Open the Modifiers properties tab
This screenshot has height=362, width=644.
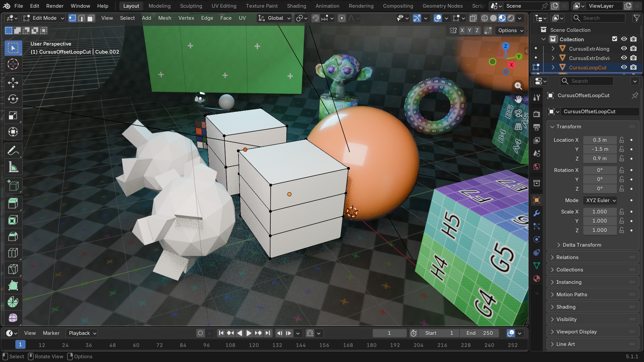(x=537, y=213)
